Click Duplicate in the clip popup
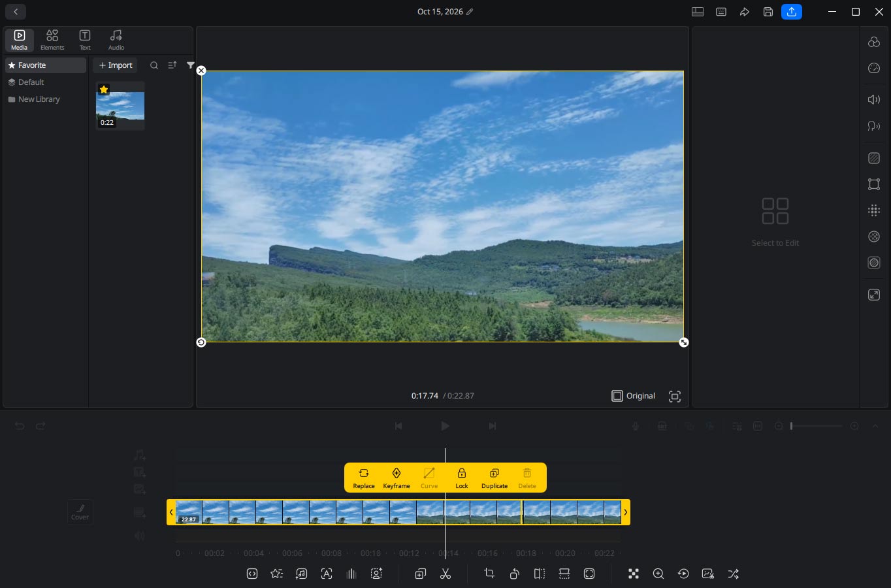891x588 pixels. pos(494,478)
